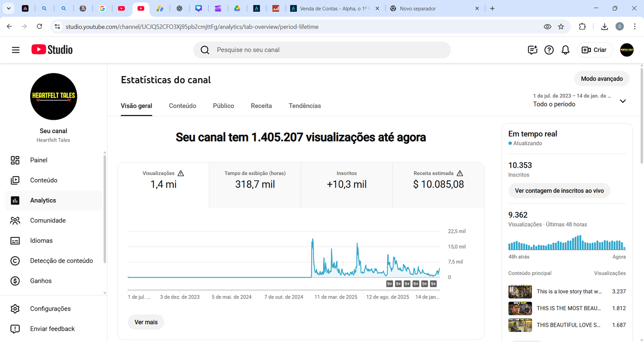The width and height of the screenshot is (644, 342).
Task: Select the Receita estimada metric card
Action: click(x=438, y=185)
